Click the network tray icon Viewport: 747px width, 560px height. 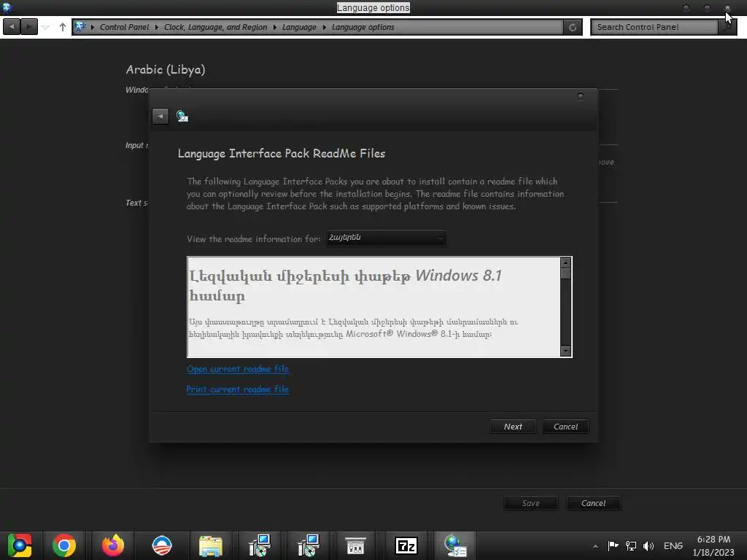click(631, 545)
